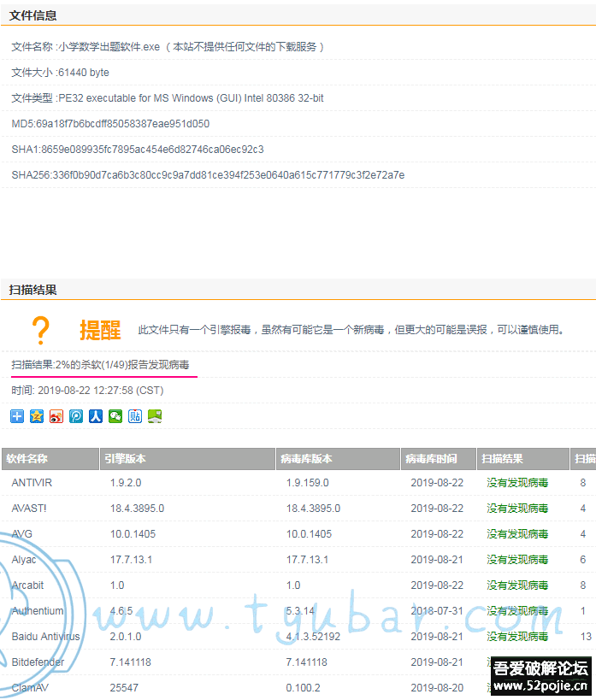
Task: Click the PE32 executable file type line
Action: point(168,97)
